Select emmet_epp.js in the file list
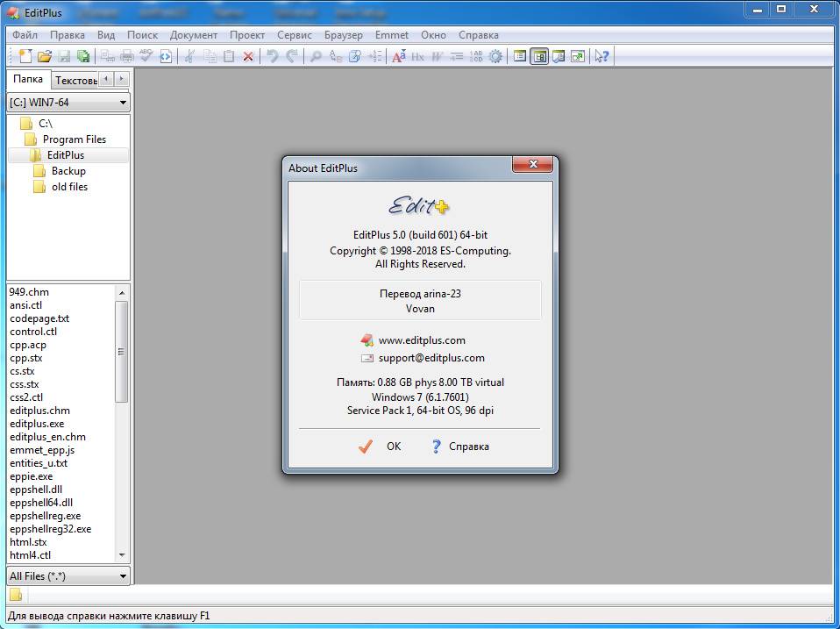Screen dimensions: 840x629 click(42, 450)
